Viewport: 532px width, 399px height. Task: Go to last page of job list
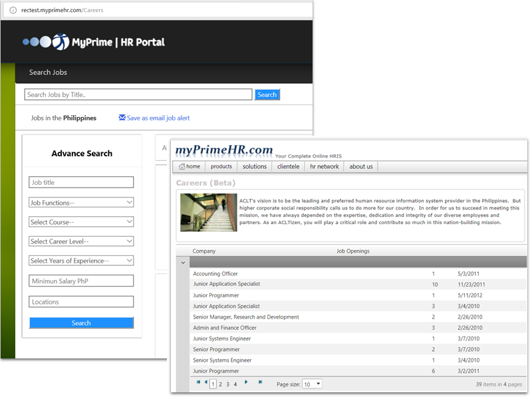click(x=260, y=382)
